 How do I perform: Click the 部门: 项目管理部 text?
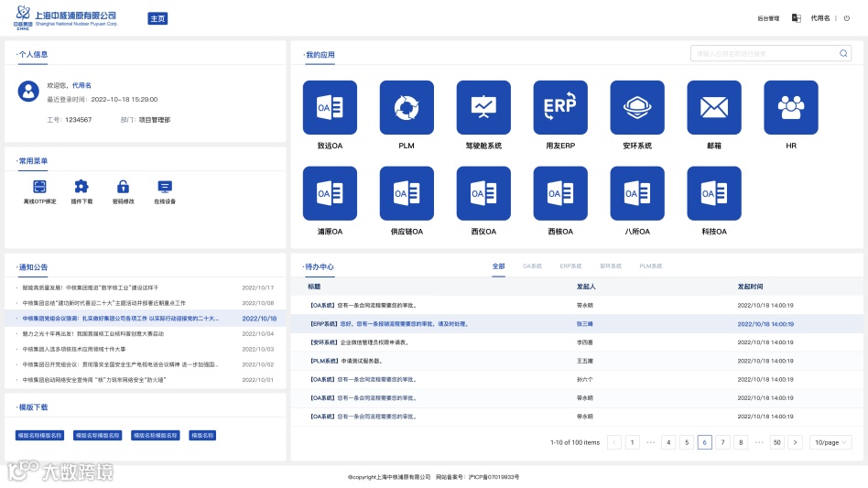coord(146,120)
